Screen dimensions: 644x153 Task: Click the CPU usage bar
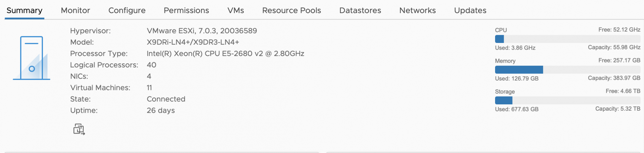tap(568, 39)
